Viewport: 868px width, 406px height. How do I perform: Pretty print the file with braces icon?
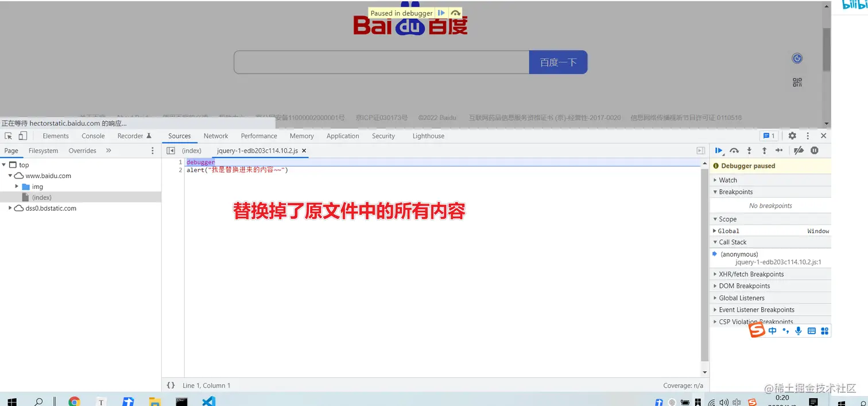(170, 385)
